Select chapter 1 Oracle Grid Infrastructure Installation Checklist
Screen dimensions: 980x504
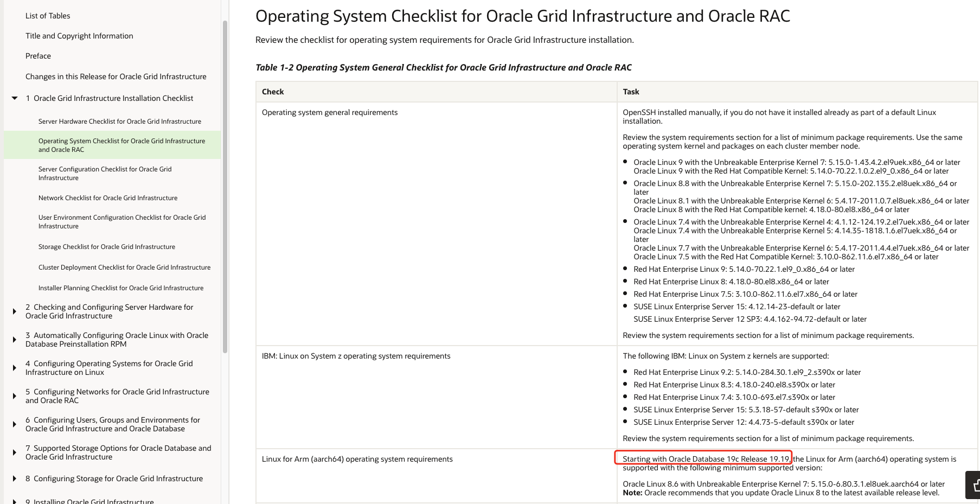(x=110, y=98)
